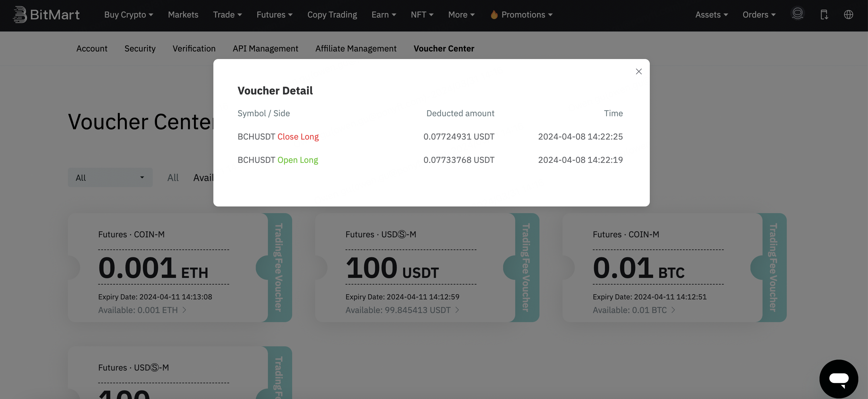The height and width of the screenshot is (399, 868).
Task: Open Copy Trading page
Action: pos(332,15)
